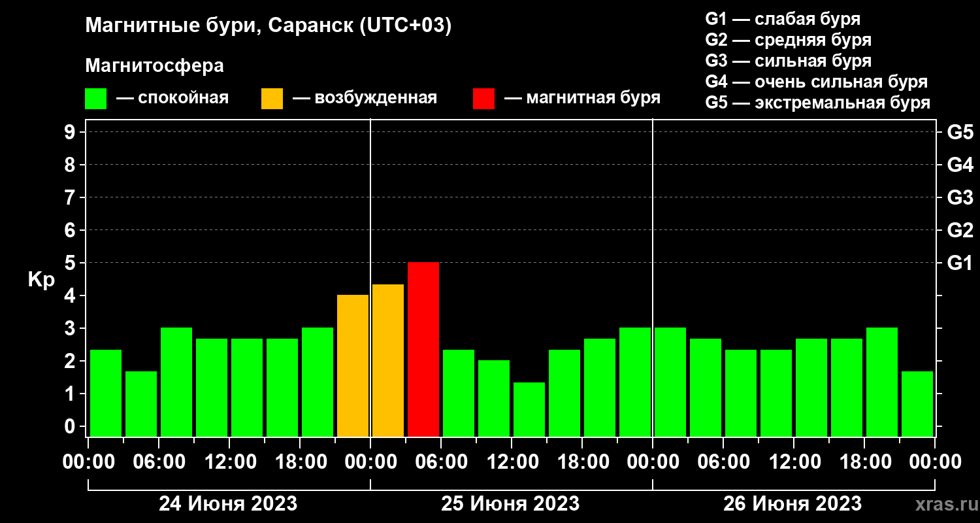Click the "— магнитная буря" legend label
This screenshot has height=523, width=980.
coord(583,99)
